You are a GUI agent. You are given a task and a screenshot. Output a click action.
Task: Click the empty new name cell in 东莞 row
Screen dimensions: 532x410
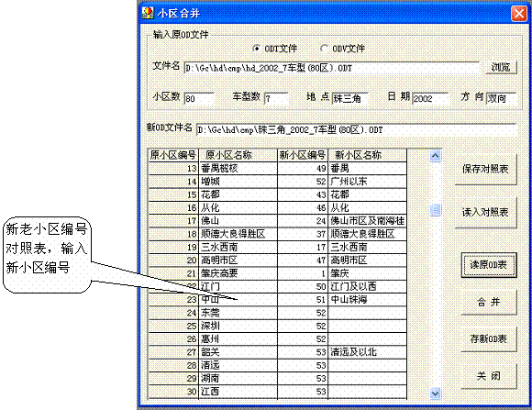[368, 313]
